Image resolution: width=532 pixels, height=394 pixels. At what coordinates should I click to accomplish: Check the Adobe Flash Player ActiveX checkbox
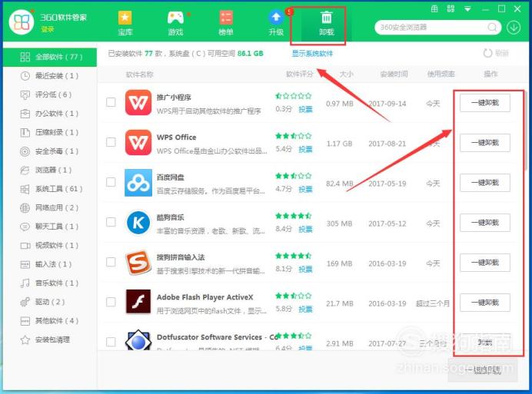[111, 302]
